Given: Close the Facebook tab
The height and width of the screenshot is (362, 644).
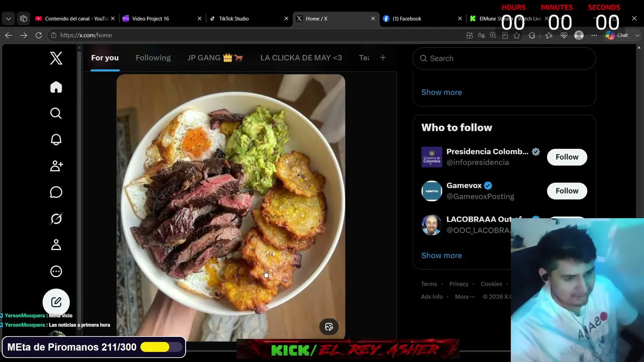Looking at the screenshot, I should (x=459, y=19).
